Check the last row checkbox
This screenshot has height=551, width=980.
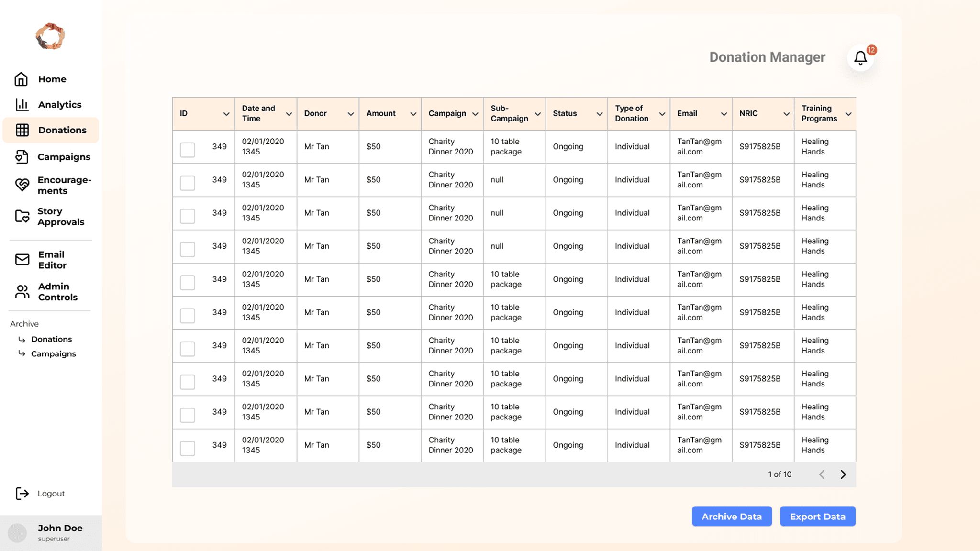[x=188, y=448]
